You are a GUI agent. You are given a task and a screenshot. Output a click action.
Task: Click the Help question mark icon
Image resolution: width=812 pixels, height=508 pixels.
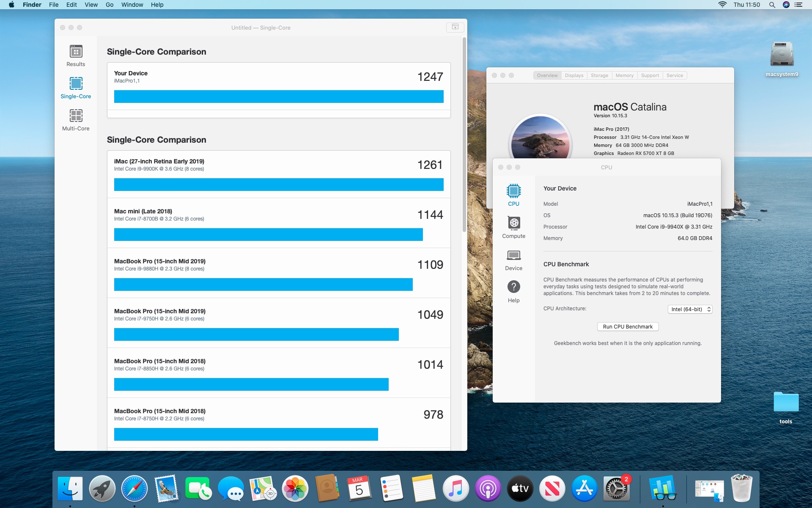pyautogui.click(x=513, y=287)
